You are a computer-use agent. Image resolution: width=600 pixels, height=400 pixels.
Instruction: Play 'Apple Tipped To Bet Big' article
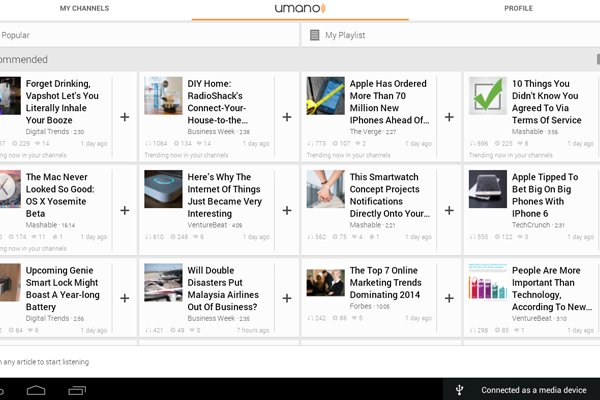click(x=545, y=195)
